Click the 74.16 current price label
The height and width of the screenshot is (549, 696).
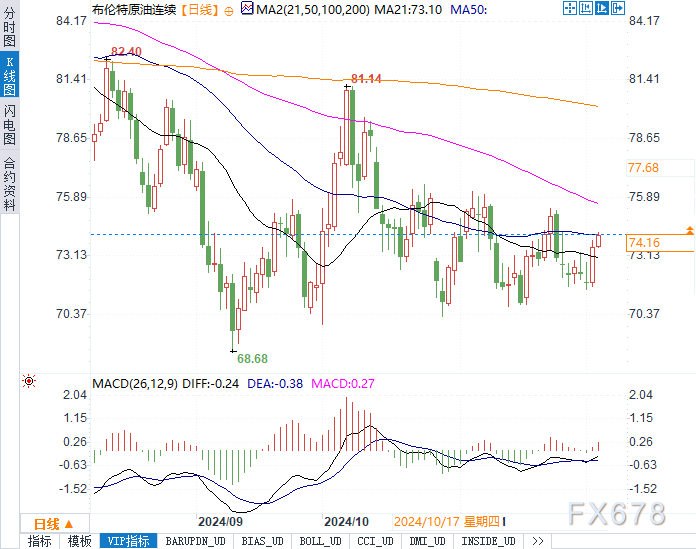point(644,243)
